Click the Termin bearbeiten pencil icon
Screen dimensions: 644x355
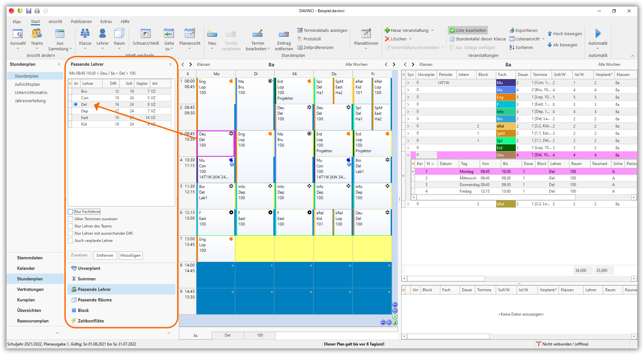(258, 34)
